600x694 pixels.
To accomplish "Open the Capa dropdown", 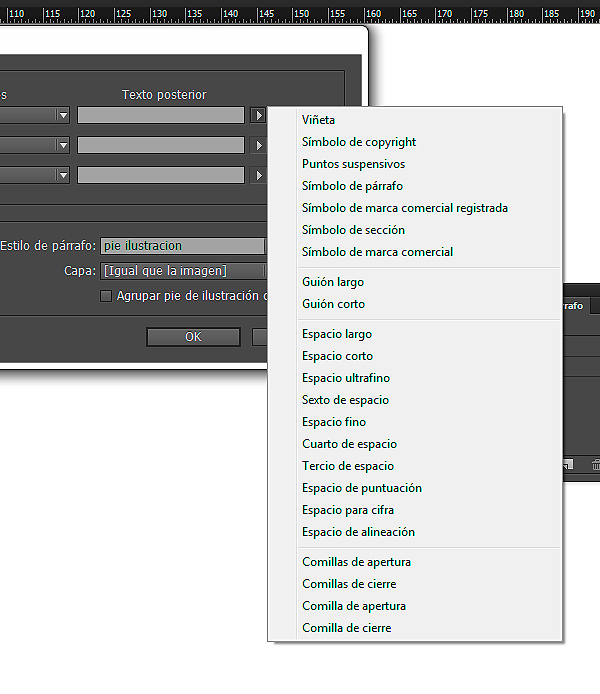I will tap(184, 271).
